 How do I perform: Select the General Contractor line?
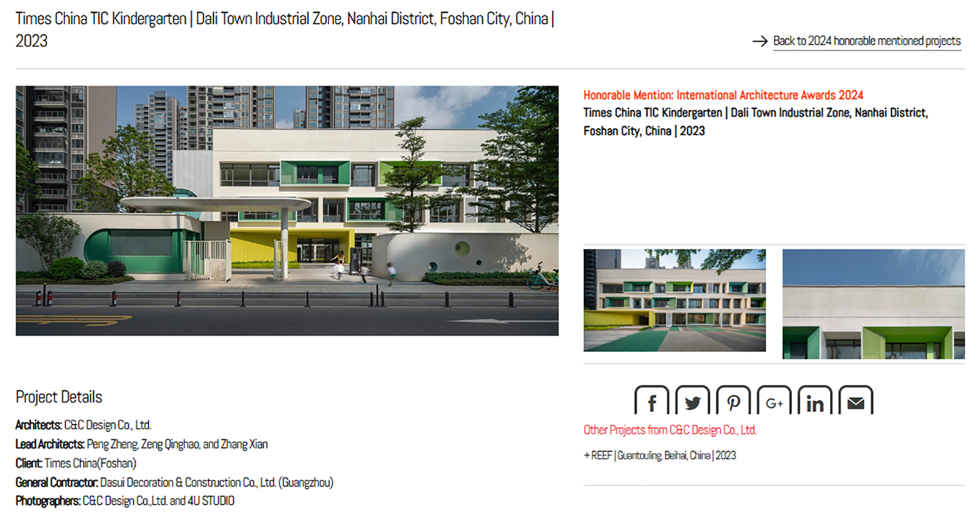[174, 482]
